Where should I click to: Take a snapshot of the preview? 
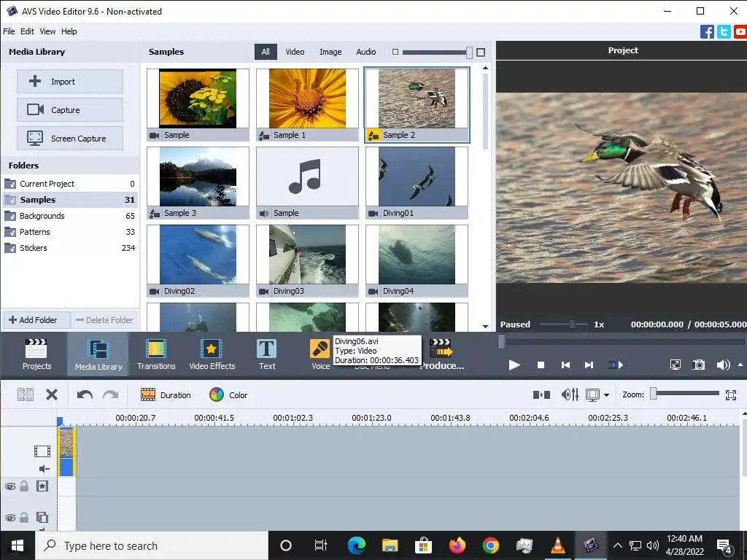[698, 365]
